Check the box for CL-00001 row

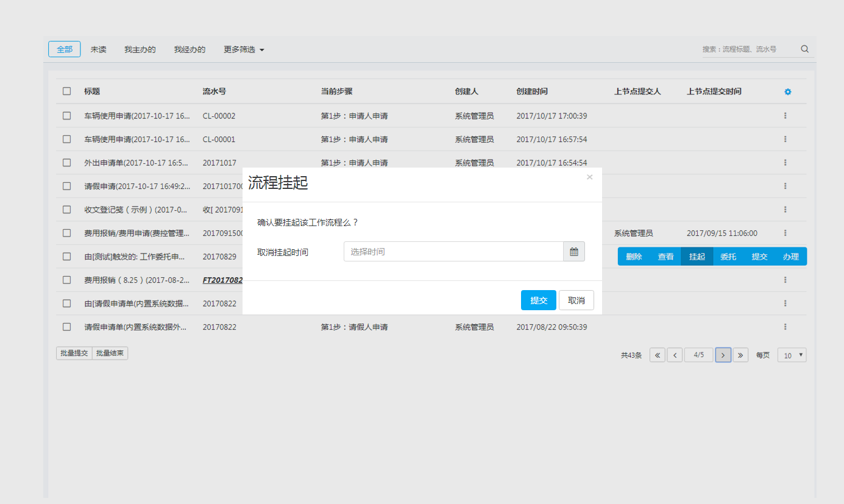coord(67,139)
